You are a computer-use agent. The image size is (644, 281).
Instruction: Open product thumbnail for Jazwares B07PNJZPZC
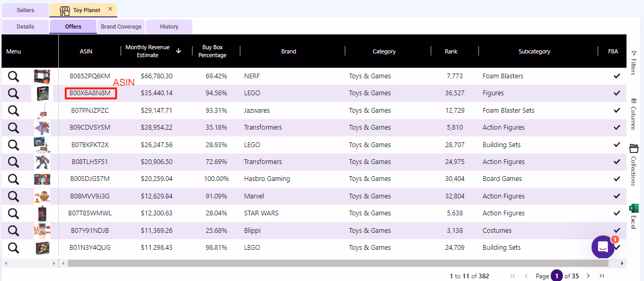(42, 111)
